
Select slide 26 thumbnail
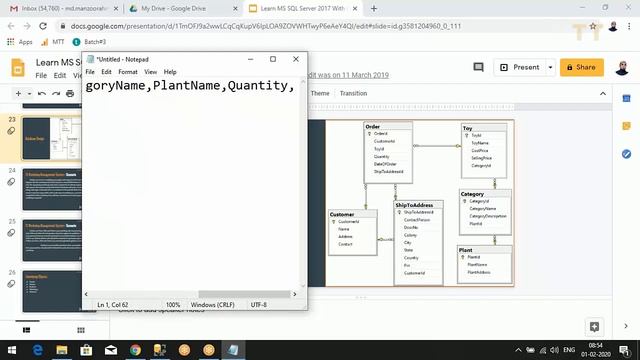click(52, 291)
